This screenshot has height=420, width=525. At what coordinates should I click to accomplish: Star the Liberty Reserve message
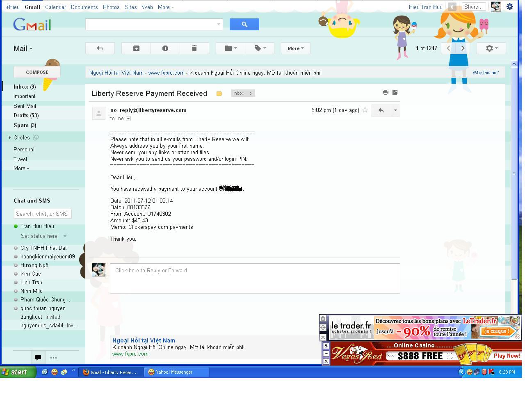coord(365,110)
